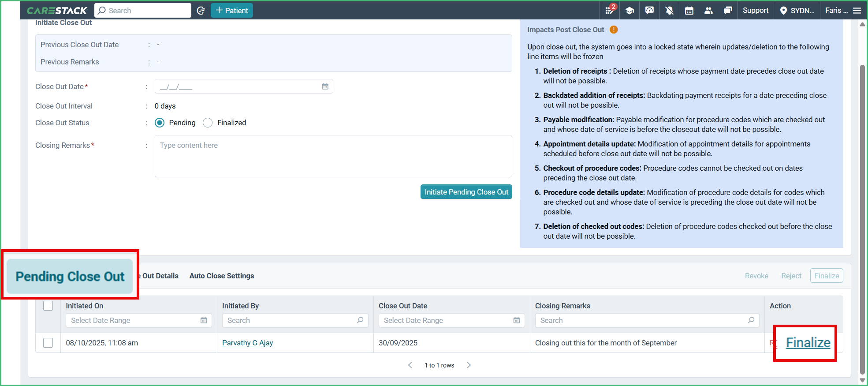Click the Closing Remarks text area
The height and width of the screenshot is (386, 868).
coord(333,156)
